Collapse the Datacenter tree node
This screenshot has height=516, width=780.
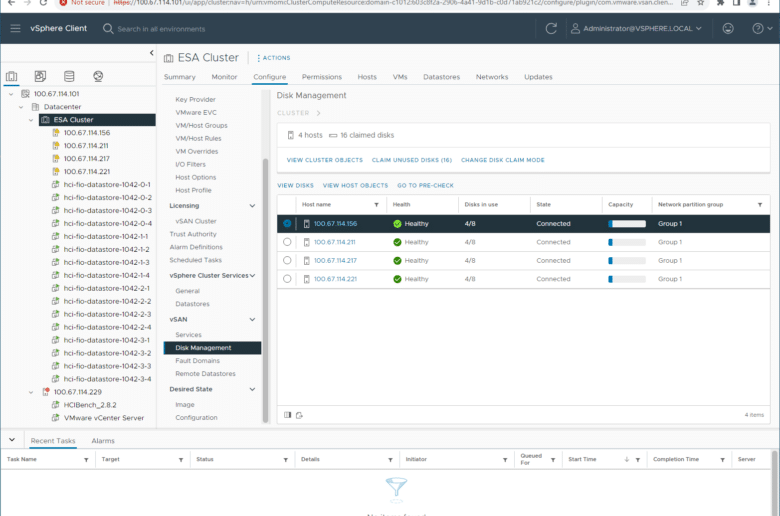tap(21, 106)
